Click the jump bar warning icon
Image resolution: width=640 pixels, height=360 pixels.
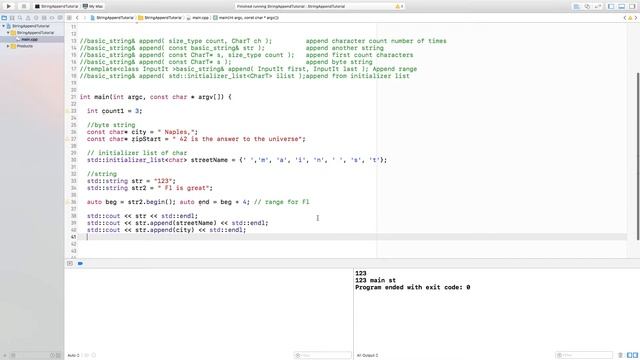[x=630, y=18]
